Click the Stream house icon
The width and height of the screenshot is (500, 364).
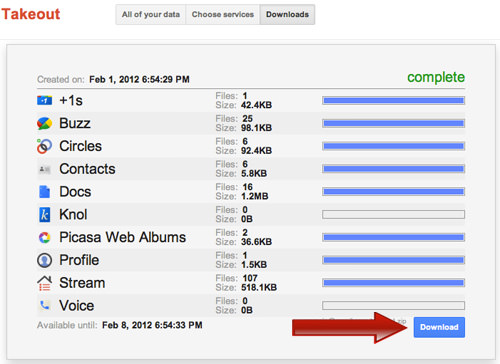coord(44,283)
